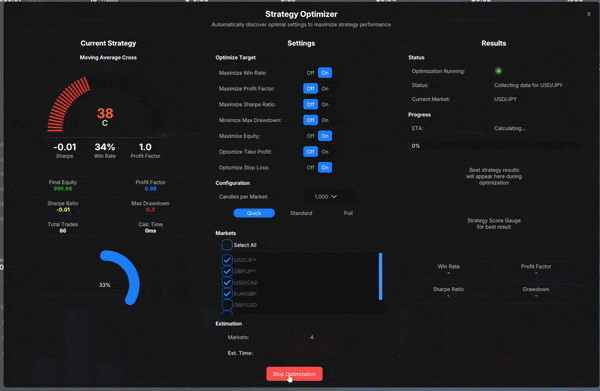
Task: Uncheck the USD/JPY market checkbox
Action: tap(227, 260)
